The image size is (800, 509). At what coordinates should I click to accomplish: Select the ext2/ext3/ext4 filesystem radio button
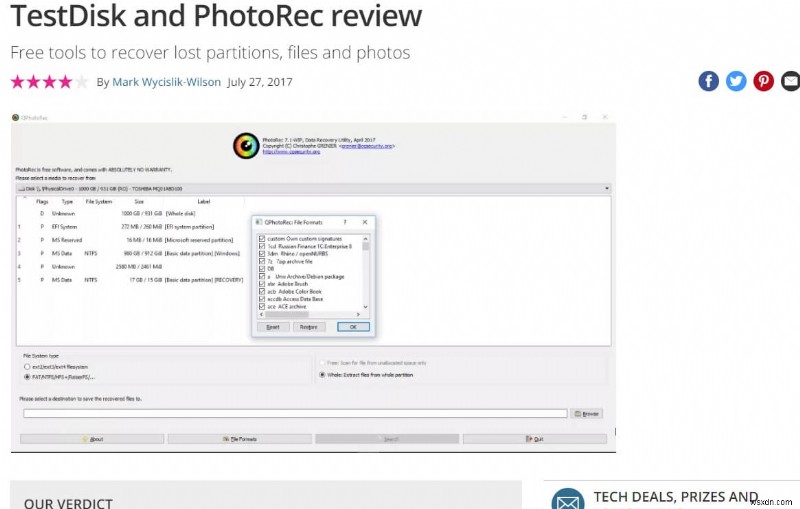[x=27, y=367]
